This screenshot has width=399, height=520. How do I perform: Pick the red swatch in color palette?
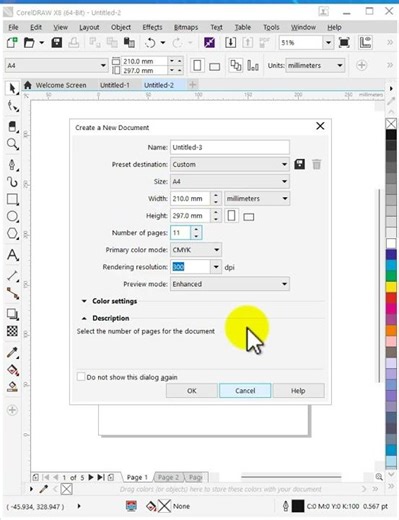click(391, 298)
